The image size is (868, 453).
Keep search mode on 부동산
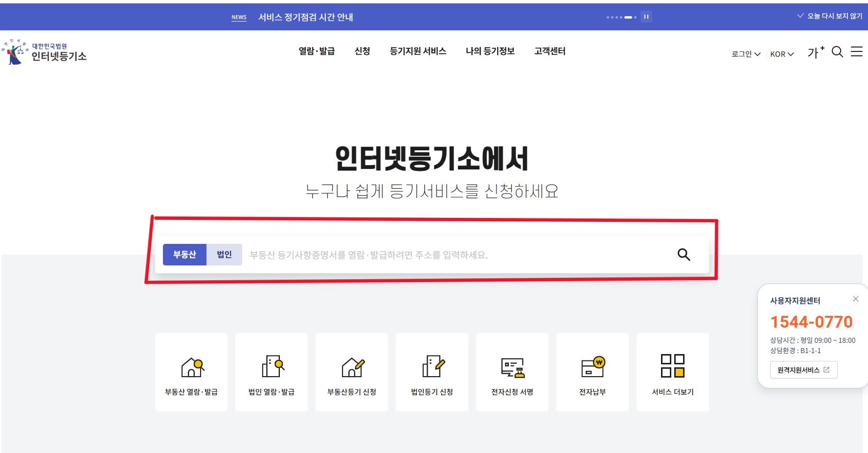[x=184, y=254]
